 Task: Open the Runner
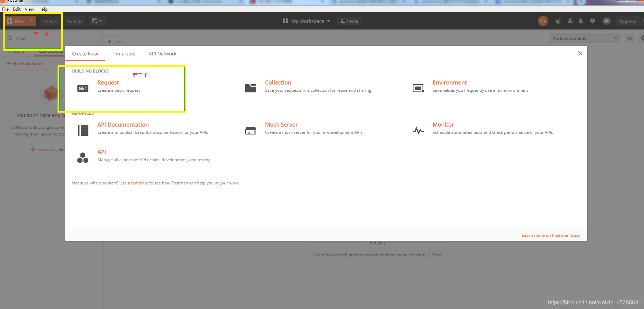pos(74,21)
